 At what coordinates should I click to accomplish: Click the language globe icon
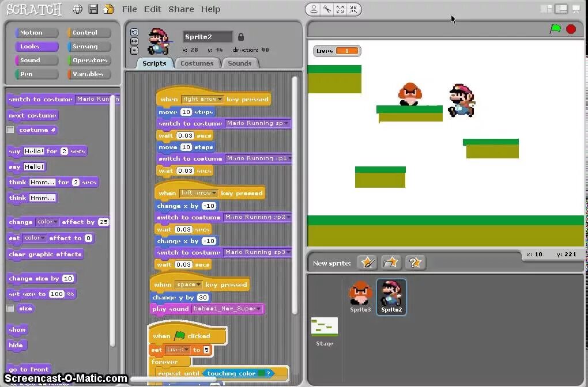[x=77, y=9]
